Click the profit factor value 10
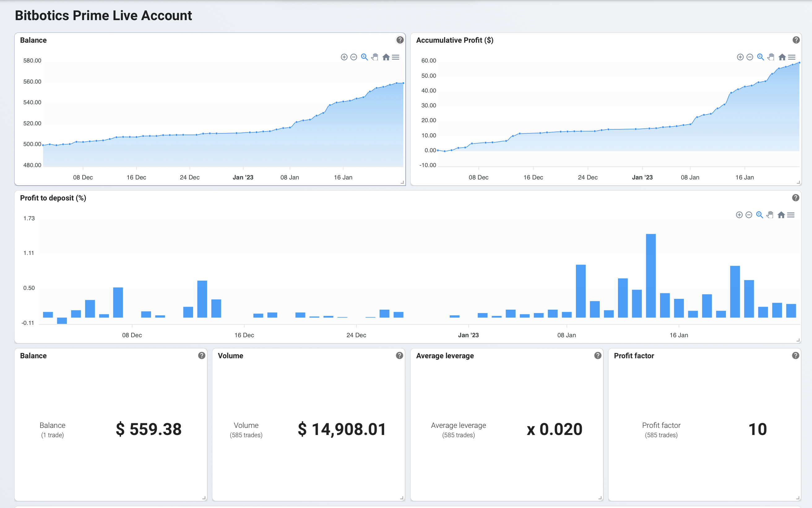This screenshot has height=508, width=812. tap(758, 429)
